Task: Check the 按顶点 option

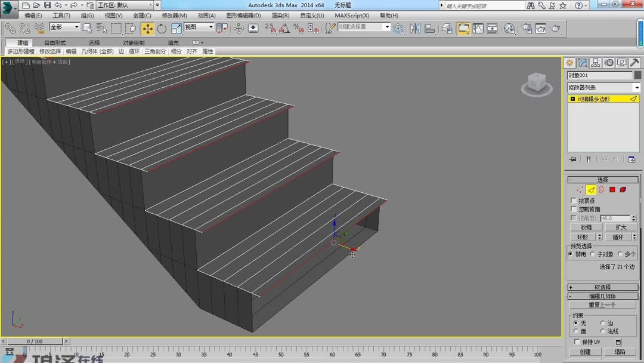Action: tap(572, 201)
